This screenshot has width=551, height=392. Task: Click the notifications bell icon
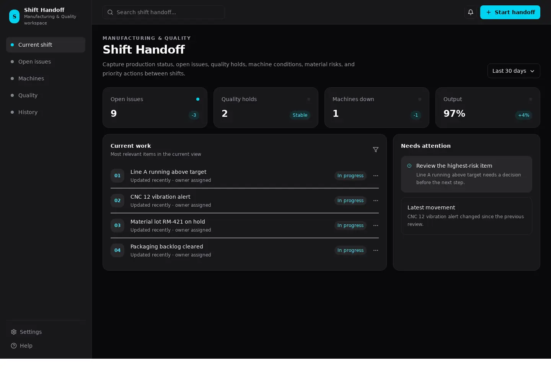[471, 12]
